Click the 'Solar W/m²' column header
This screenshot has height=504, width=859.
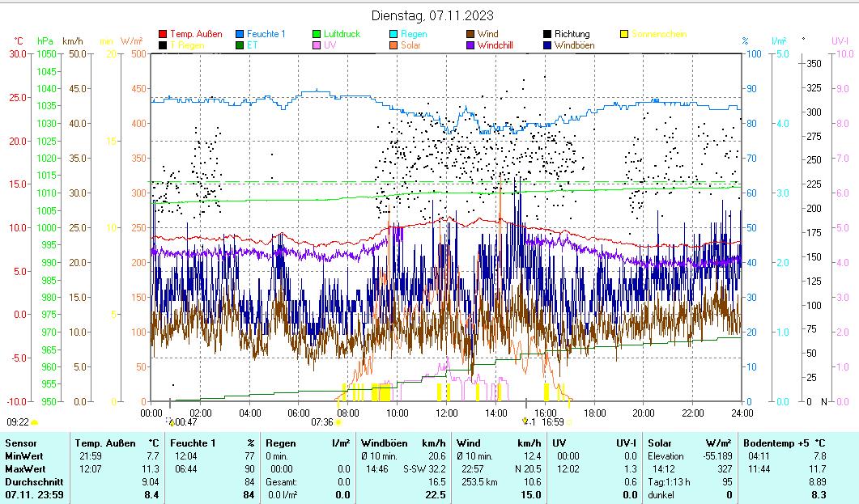(690, 443)
